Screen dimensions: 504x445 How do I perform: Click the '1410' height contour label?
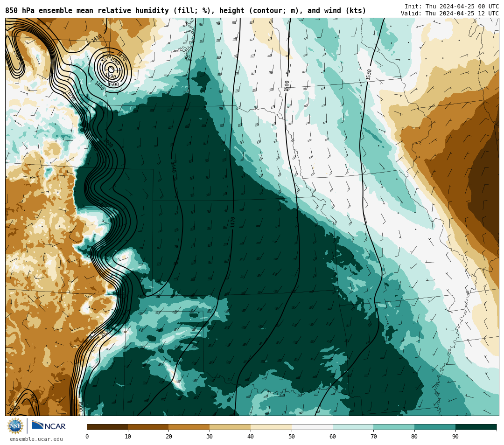[97, 38]
